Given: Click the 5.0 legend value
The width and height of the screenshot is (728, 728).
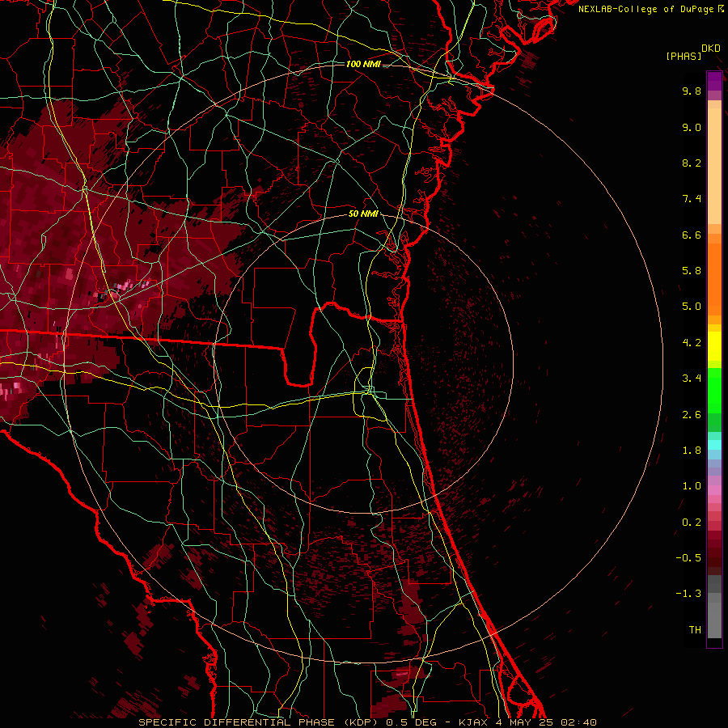Looking at the screenshot, I should 692,307.
